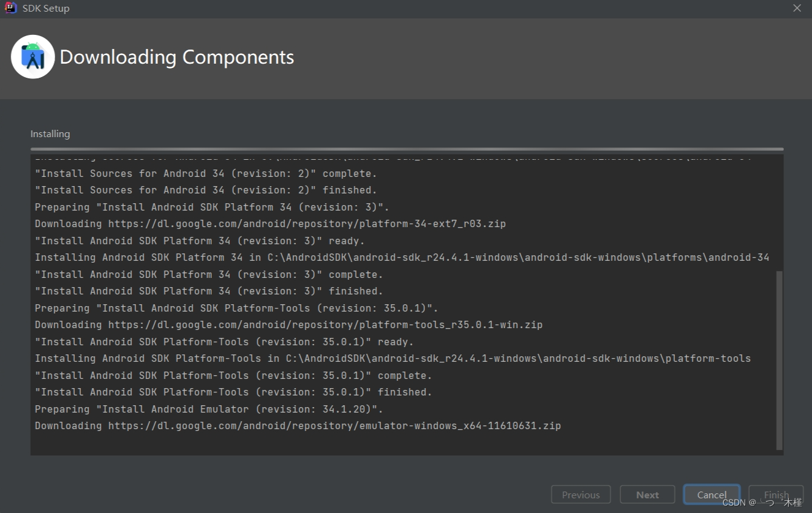Screen dimensions: 812x513
Task: Click the Finish button
Action: 776,494
